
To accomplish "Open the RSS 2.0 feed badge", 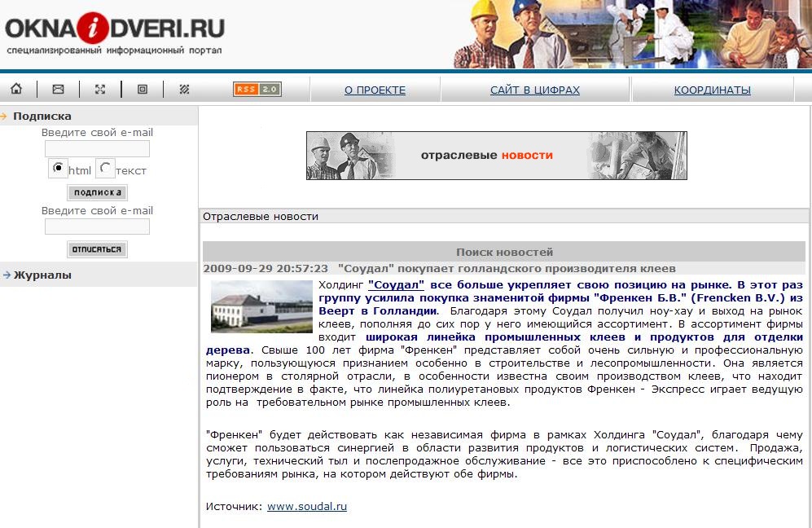I will point(257,89).
